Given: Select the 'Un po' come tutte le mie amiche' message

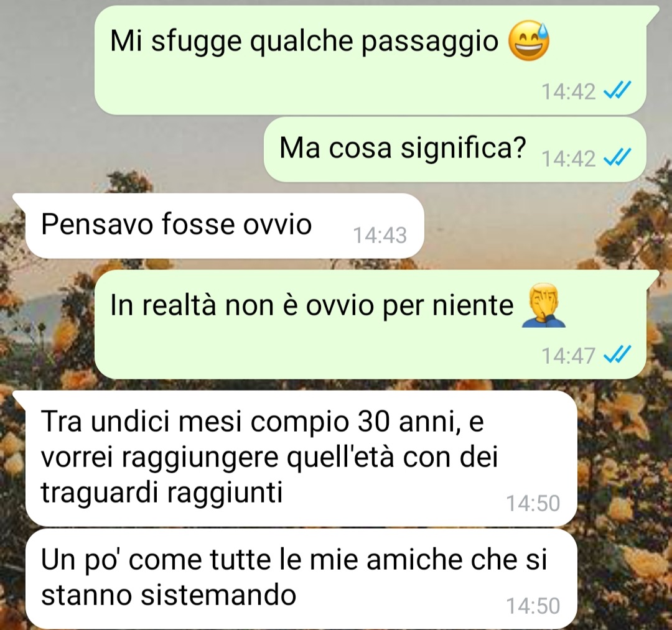Looking at the screenshot, I should (x=301, y=578).
